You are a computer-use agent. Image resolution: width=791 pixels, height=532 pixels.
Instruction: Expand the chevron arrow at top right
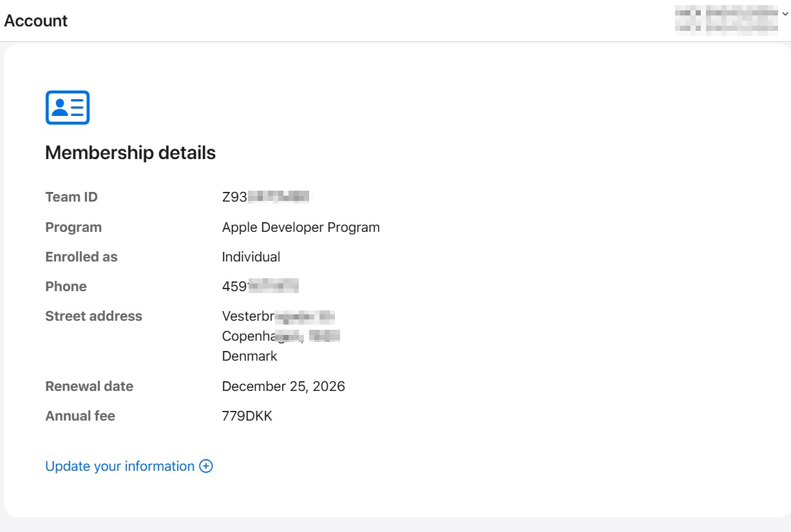click(785, 14)
